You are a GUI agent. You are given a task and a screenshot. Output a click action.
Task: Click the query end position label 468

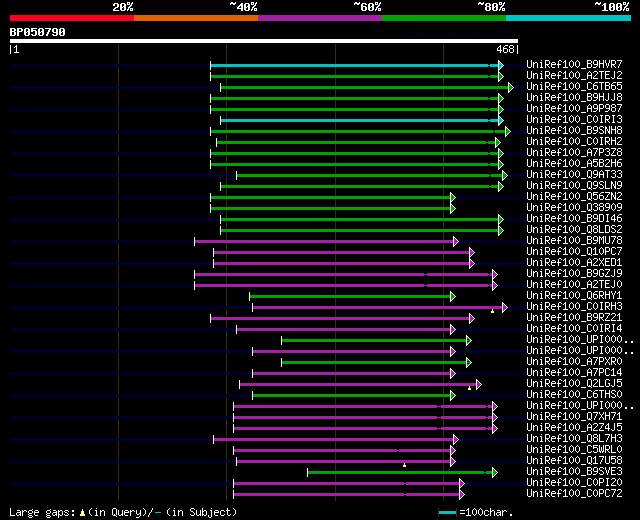point(505,49)
